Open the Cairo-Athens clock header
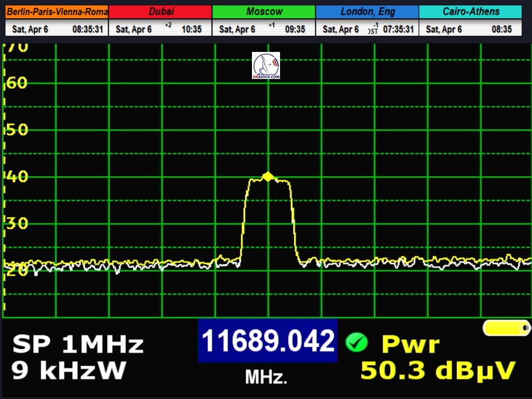Screen dimensions: 532x399 [x=471, y=11]
